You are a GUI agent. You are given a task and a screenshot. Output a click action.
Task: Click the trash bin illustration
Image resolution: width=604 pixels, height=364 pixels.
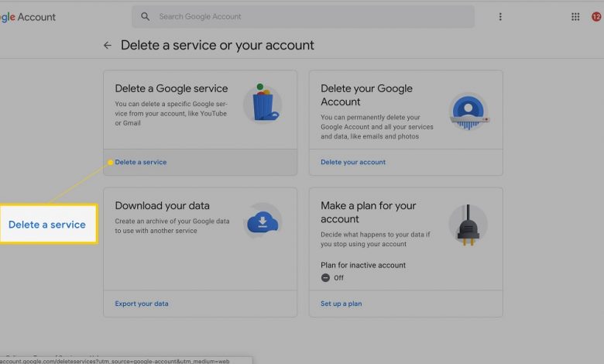pyautogui.click(x=263, y=103)
